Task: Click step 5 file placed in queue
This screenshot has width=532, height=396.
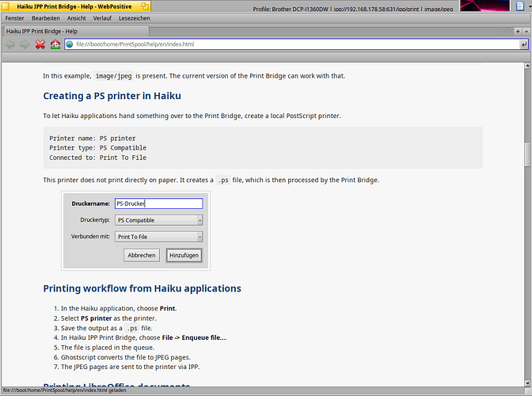Action: [108, 348]
